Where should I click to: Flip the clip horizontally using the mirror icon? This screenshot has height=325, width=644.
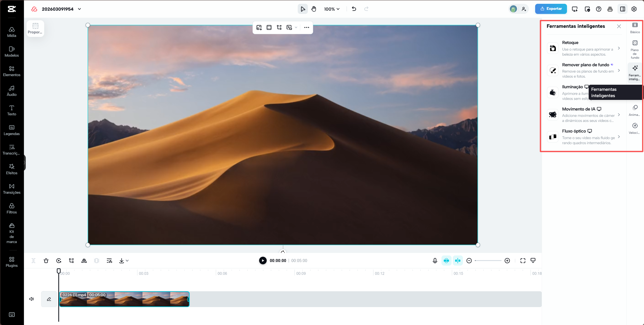84,261
